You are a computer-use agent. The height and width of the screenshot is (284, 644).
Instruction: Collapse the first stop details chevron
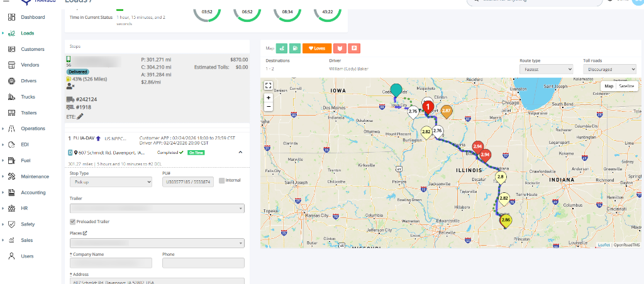(x=240, y=152)
